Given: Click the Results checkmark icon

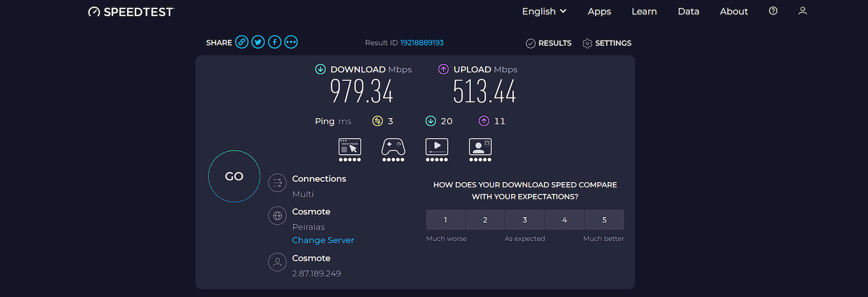Looking at the screenshot, I should (x=531, y=43).
